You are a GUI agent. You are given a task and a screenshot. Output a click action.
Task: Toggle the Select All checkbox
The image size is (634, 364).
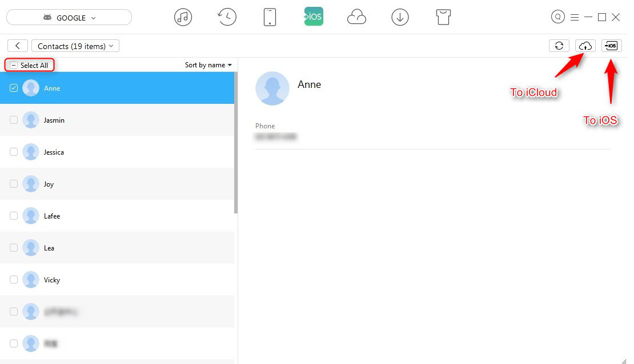[13, 65]
